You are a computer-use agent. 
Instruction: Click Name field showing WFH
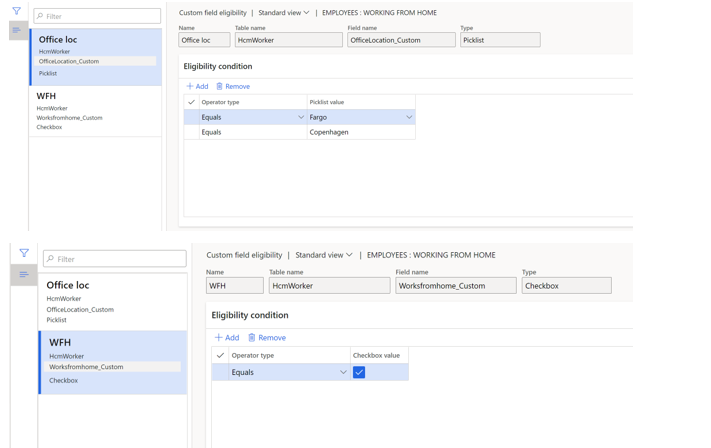point(234,286)
